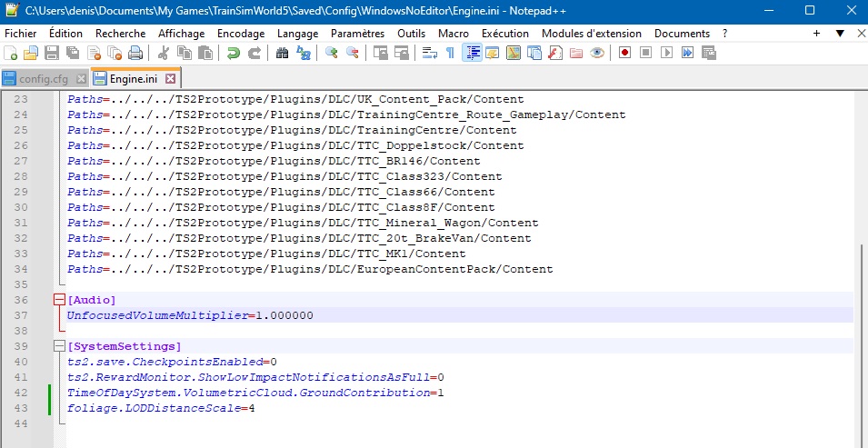Open the Fichier menu
The width and height of the screenshot is (868, 448).
21,34
